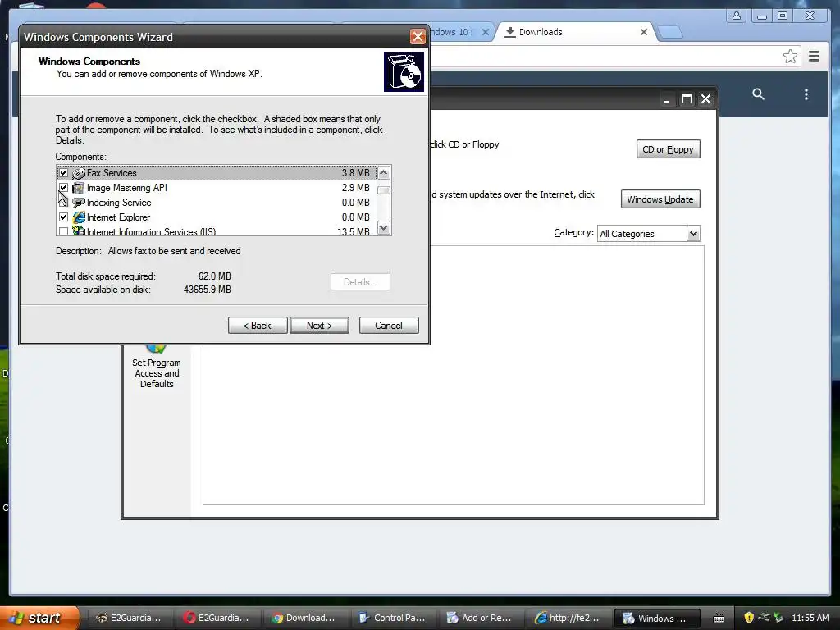This screenshot has height=630, width=840.
Task: Switch to first E2Guardian taskbar item
Action: [x=130, y=618]
